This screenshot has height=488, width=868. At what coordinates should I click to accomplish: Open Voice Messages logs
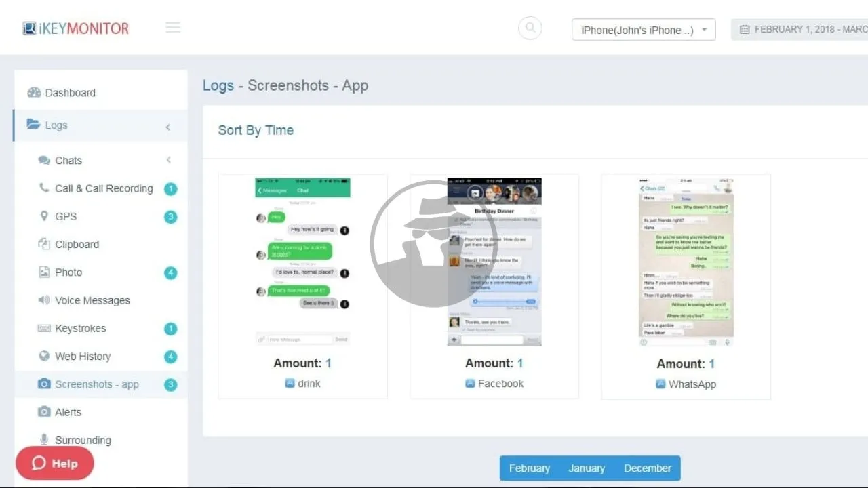point(92,300)
